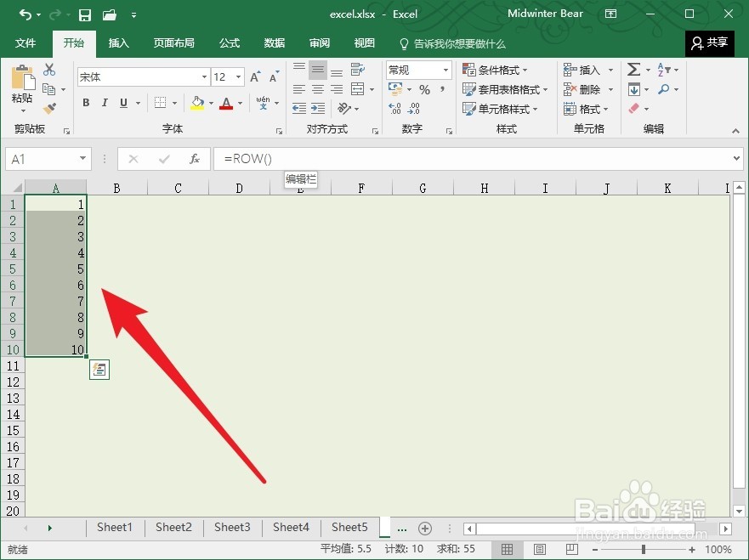This screenshot has width=749, height=560.
Task: Click the Find and Select magnifier icon
Action: (x=663, y=89)
